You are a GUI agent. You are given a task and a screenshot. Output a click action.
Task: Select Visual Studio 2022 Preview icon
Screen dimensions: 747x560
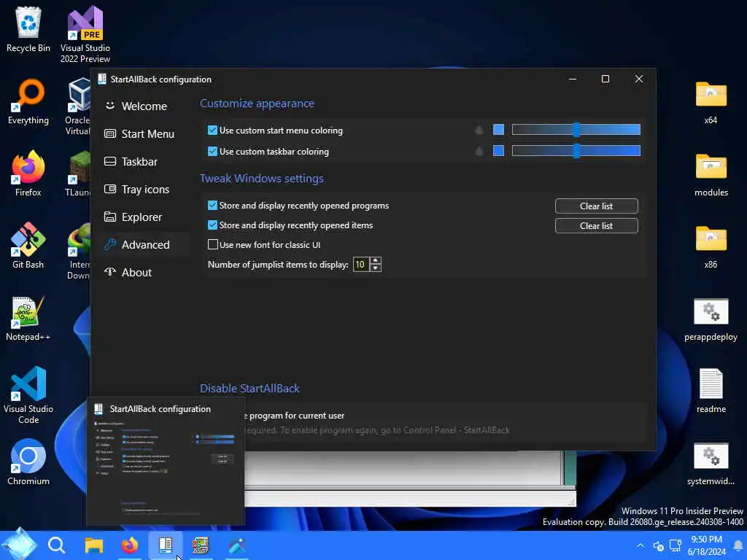pyautogui.click(x=85, y=34)
